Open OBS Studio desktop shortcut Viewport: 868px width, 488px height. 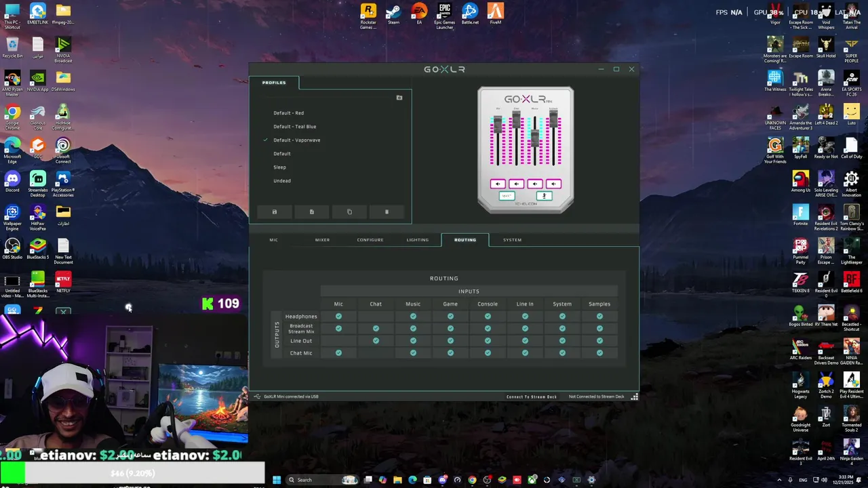pos(12,249)
